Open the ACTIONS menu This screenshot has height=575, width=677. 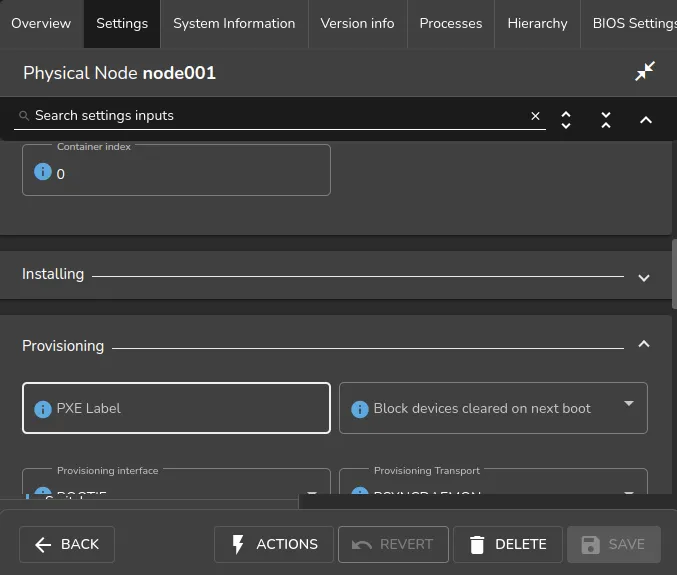click(274, 544)
